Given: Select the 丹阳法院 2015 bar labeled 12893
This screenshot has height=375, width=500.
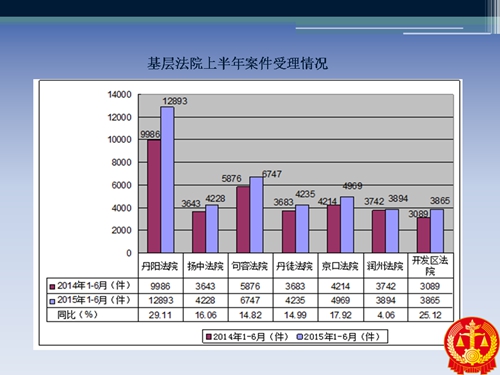Looking at the screenshot, I should pos(167,180).
